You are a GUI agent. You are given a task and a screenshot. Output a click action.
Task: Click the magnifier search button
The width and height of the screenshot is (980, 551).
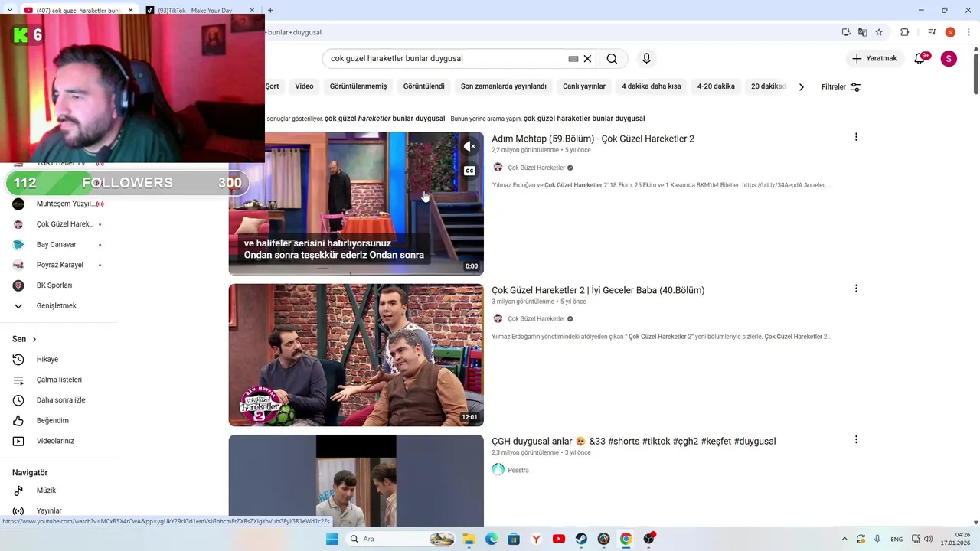point(612,59)
